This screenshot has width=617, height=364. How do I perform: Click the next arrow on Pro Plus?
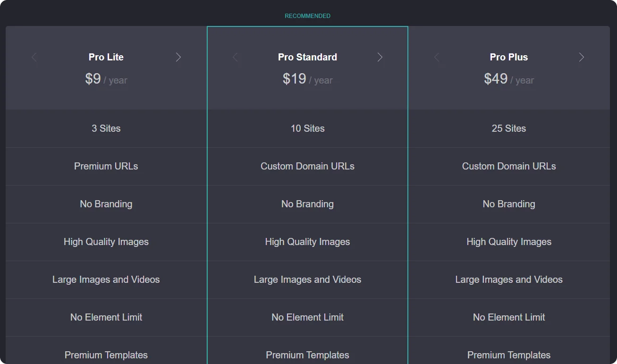[x=582, y=57]
